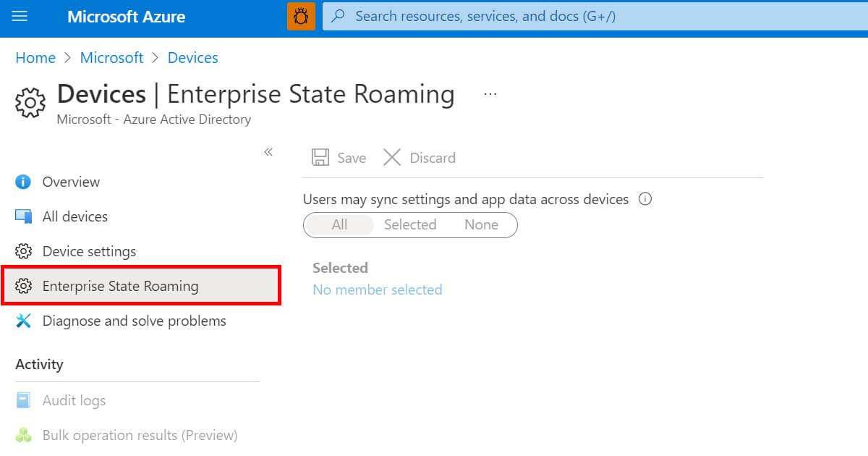Switch sync setting to Selected
The height and width of the screenshot is (456, 868).
409,224
